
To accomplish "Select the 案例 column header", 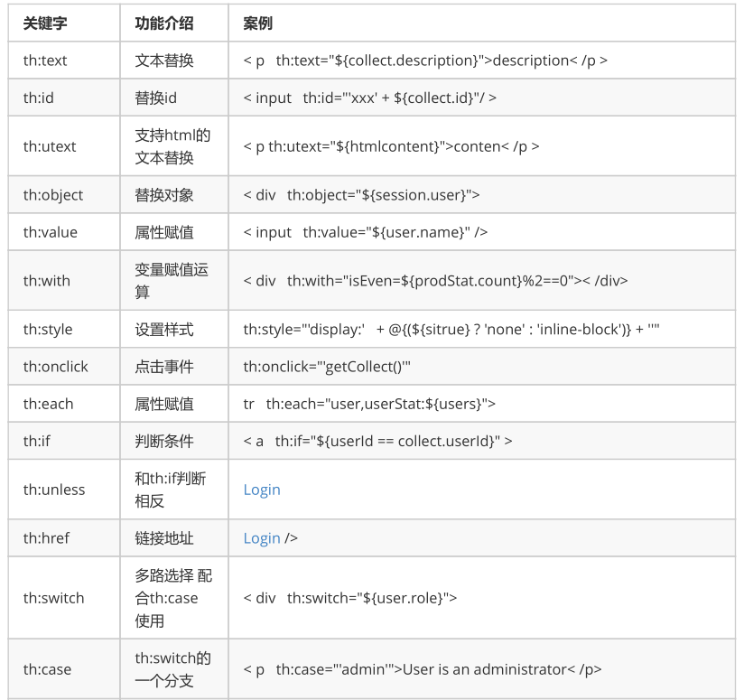I will [x=257, y=23].
